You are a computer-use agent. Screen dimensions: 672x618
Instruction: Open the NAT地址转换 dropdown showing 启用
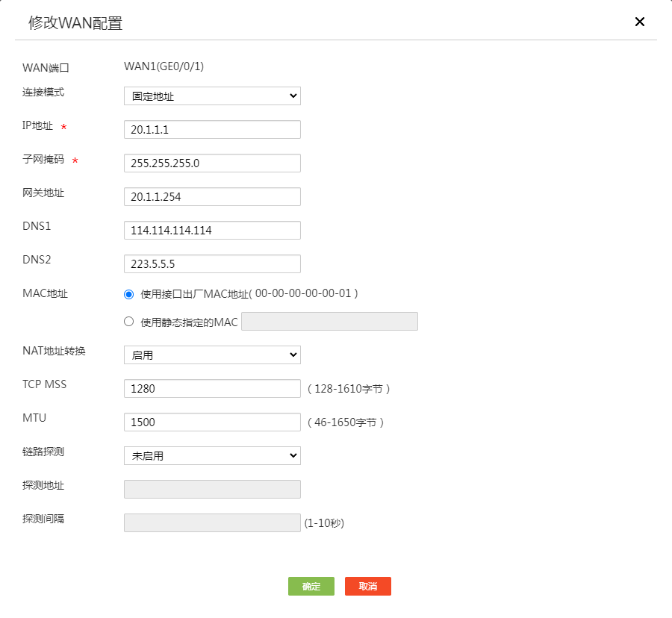click(x=212, y=355)
